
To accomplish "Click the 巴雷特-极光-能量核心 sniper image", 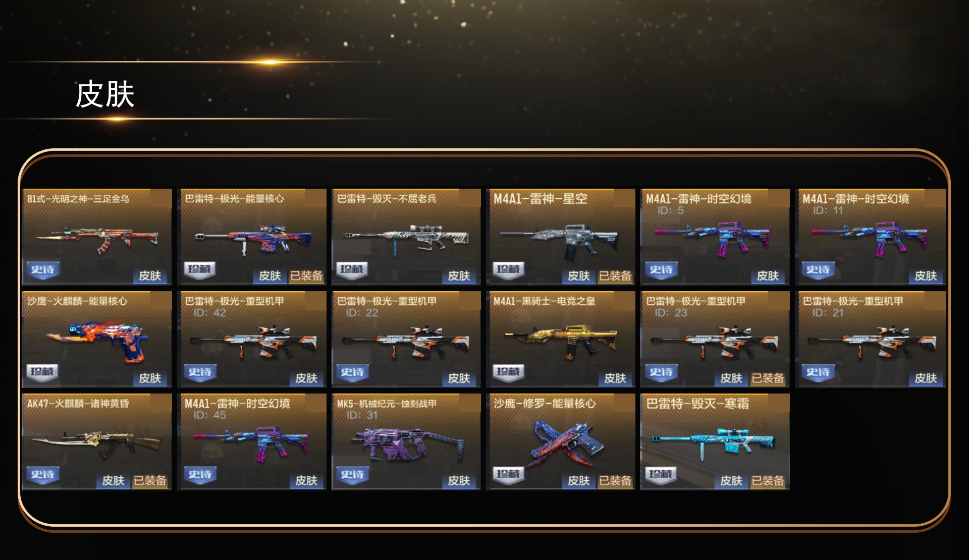I will 252,239.
